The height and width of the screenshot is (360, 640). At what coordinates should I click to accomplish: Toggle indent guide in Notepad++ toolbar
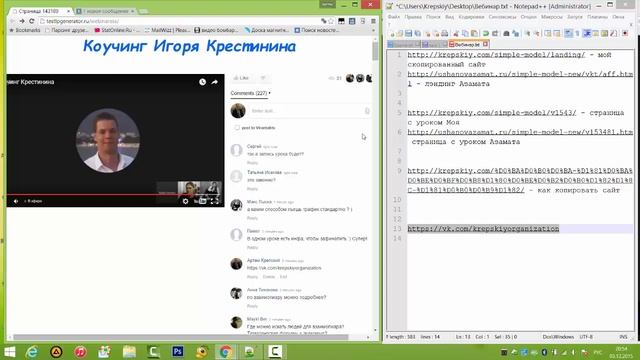click(x=587, y=33)
